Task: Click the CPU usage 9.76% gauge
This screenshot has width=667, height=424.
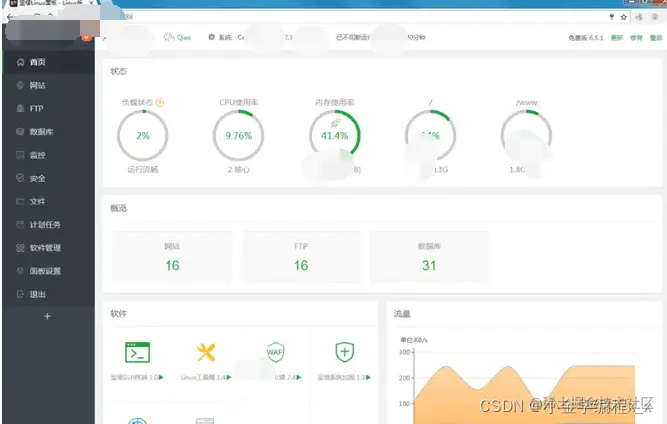Action: click(x=238, y=136)
